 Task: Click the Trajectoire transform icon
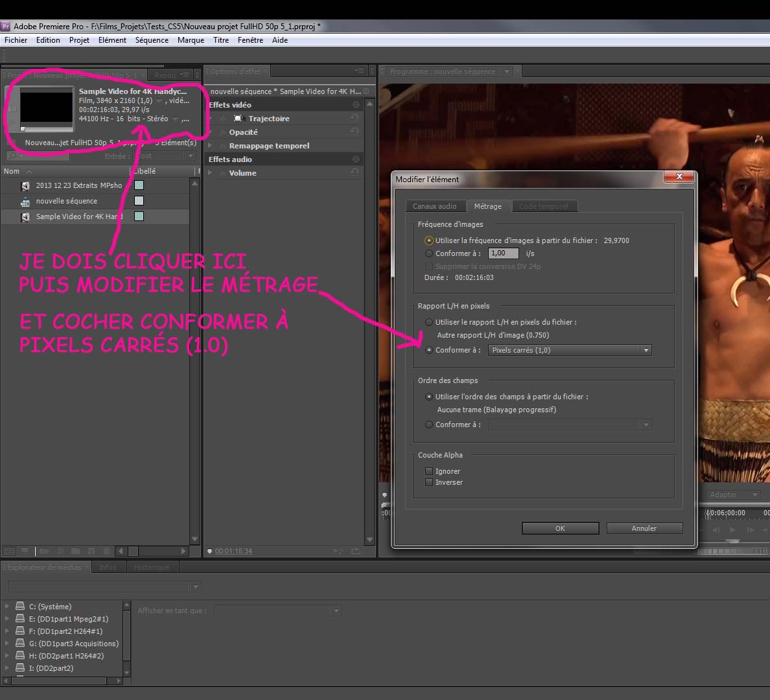[238, 119]
